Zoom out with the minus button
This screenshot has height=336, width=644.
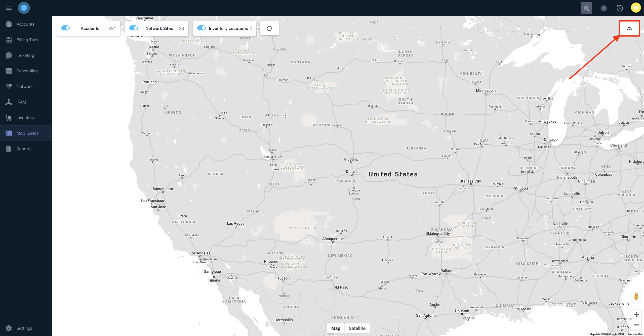point(636,325)
